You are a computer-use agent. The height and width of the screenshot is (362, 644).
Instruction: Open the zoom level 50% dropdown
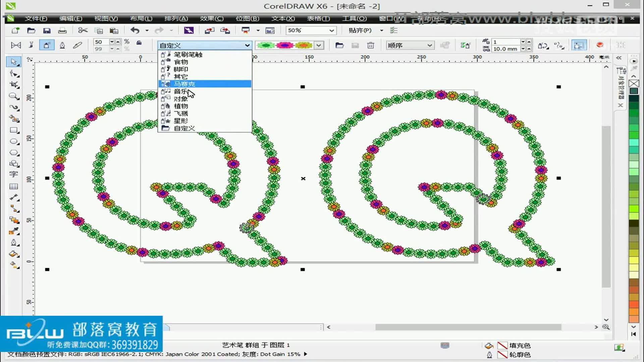coord(331,31)
